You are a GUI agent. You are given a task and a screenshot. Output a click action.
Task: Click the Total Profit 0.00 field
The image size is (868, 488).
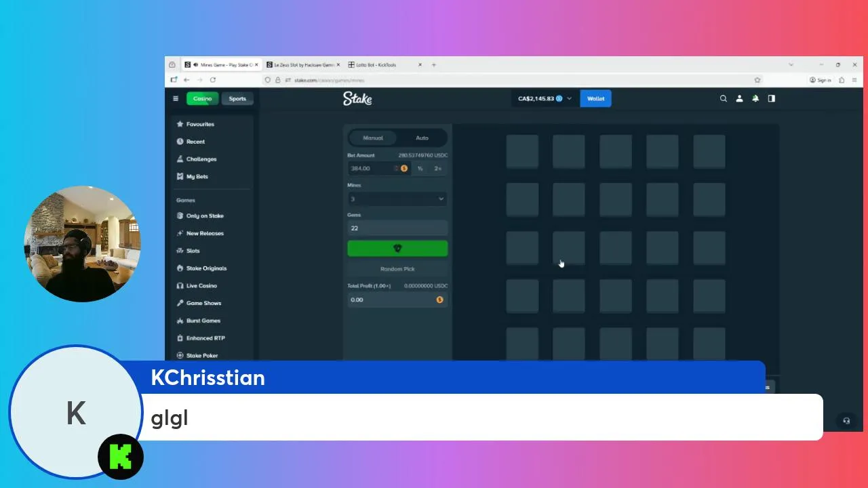click(397, 300)
